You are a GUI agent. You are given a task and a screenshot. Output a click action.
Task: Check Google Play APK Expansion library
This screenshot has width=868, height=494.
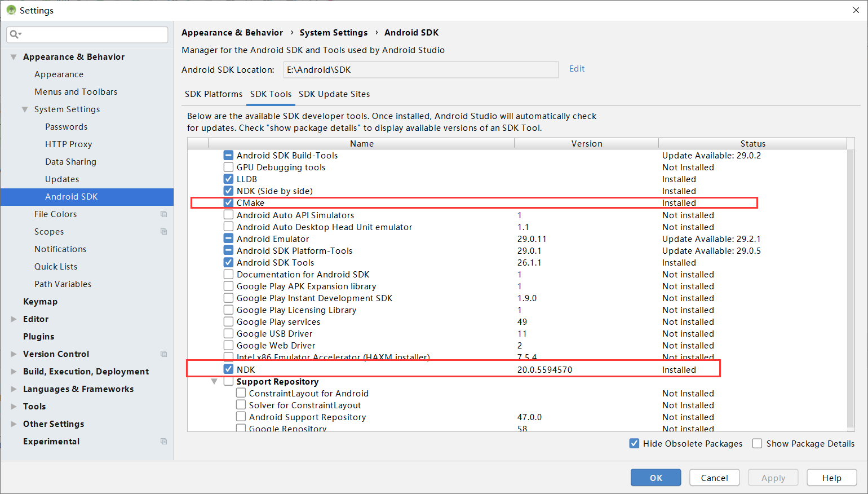coord(228,286)
